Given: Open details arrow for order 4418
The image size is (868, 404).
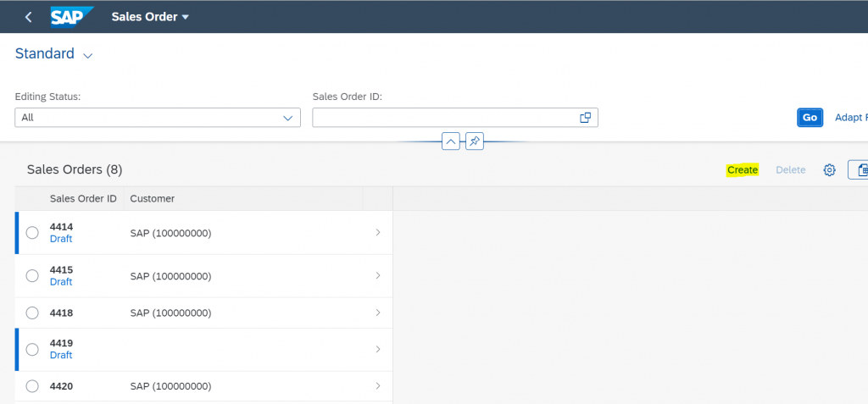Looking at the screenshot, I should (x=378, y=313).
